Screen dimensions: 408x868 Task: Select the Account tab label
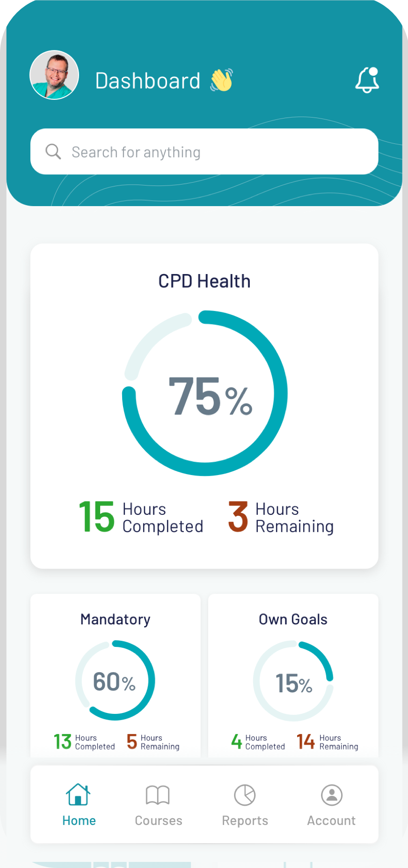[x=331, y=821]
